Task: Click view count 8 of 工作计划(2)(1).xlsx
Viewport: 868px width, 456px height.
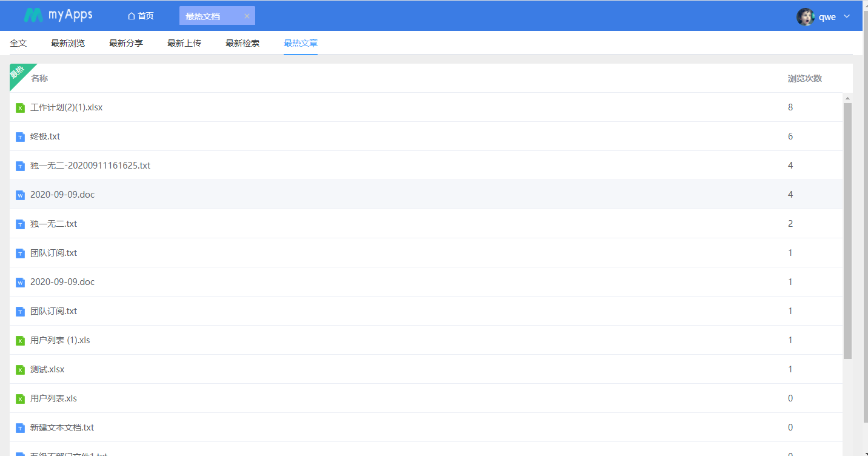Action: coord(790,107)
